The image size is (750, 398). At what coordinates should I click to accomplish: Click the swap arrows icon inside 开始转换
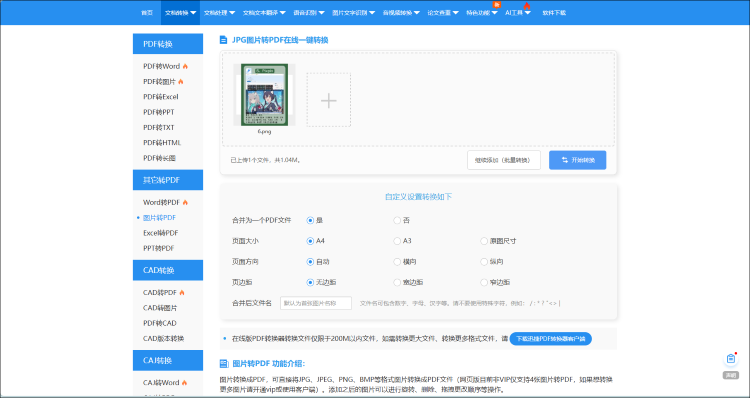[x=565, y=160]
